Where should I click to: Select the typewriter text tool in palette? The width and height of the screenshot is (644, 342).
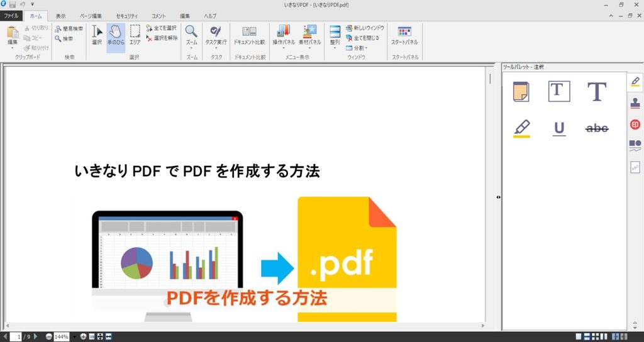(597, 91)
